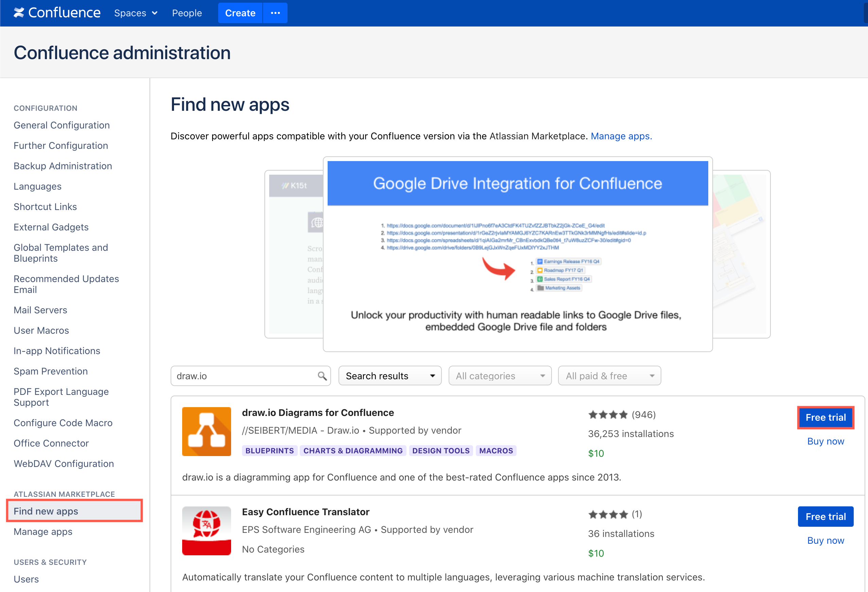The height and width of the screenshot is (592, 868).
Task: Click Buy now link for draw.io Diagrams
Action: (826, 442)
